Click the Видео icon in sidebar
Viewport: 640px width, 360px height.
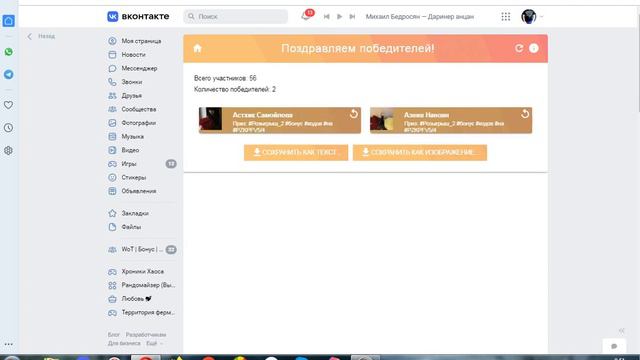[112, 150]
